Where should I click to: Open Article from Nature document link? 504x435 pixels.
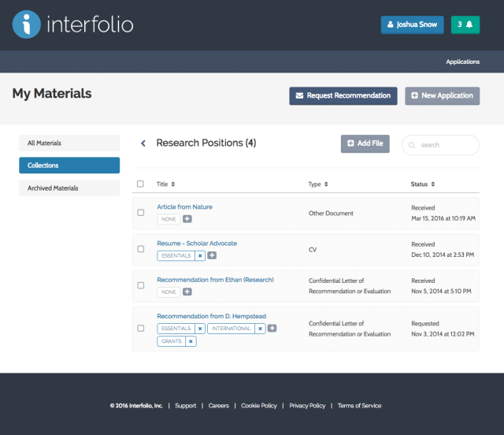184,207
